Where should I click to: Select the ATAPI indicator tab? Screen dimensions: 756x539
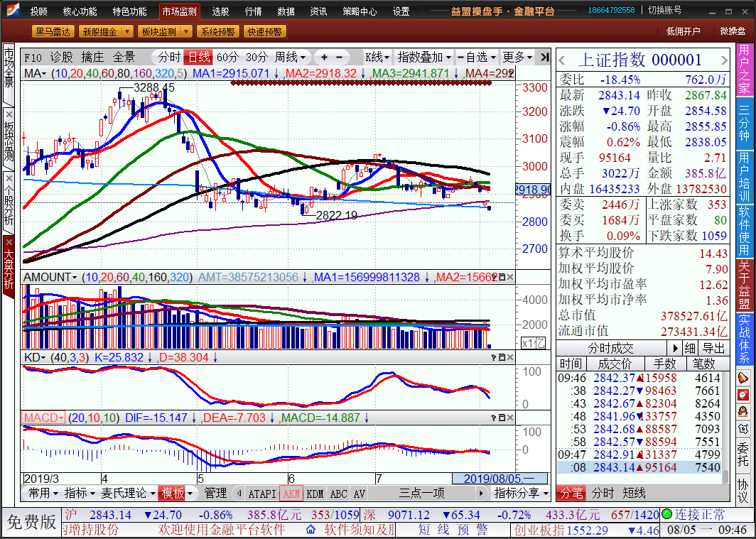click(x=262, y=494)
